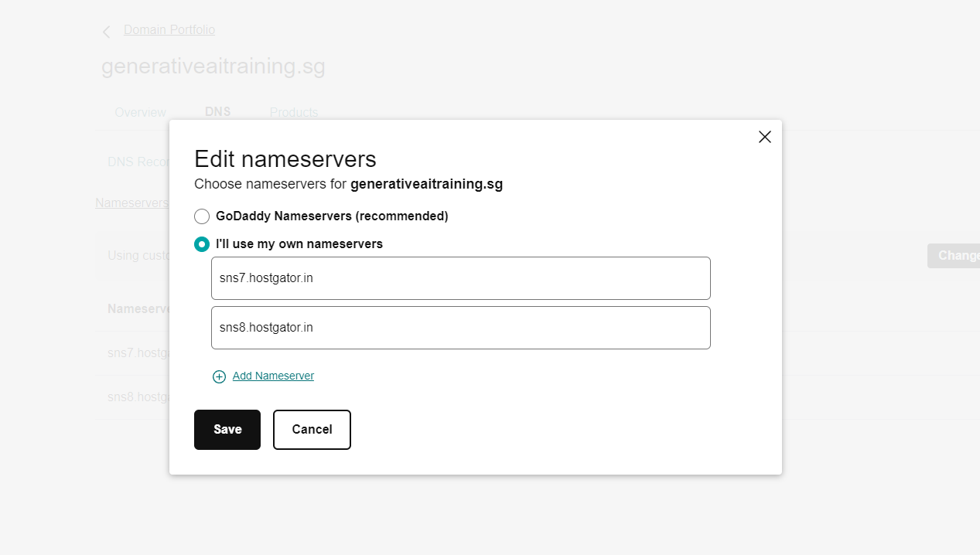Select I'll use my own nameservers option
980x555 pixels.
(202, 244)
